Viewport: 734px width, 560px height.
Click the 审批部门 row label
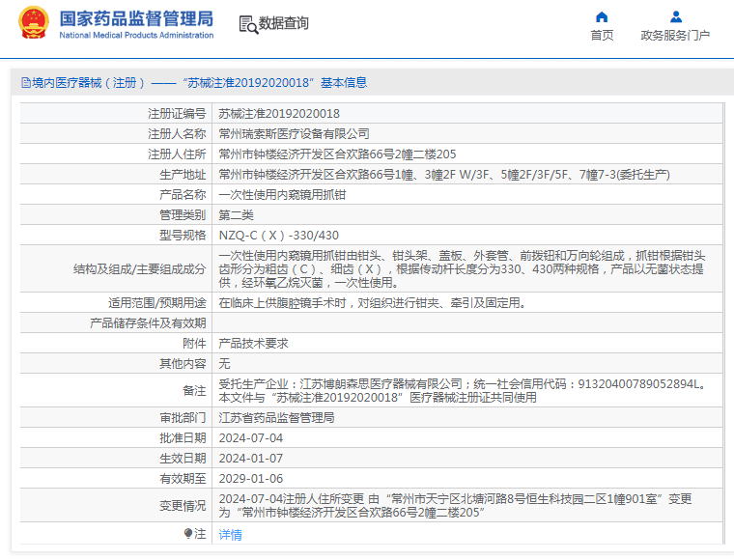click(183, 418)
